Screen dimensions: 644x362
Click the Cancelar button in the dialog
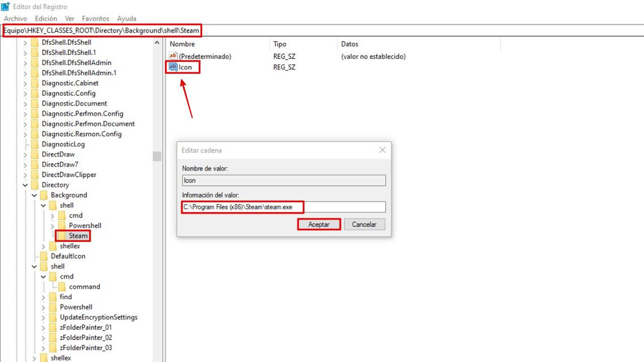(x=364, y=224)
